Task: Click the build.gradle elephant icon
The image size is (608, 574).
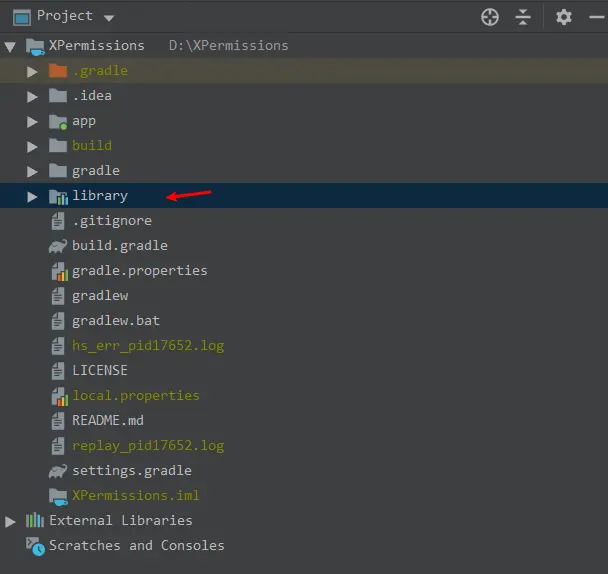Action: (58, 246)
